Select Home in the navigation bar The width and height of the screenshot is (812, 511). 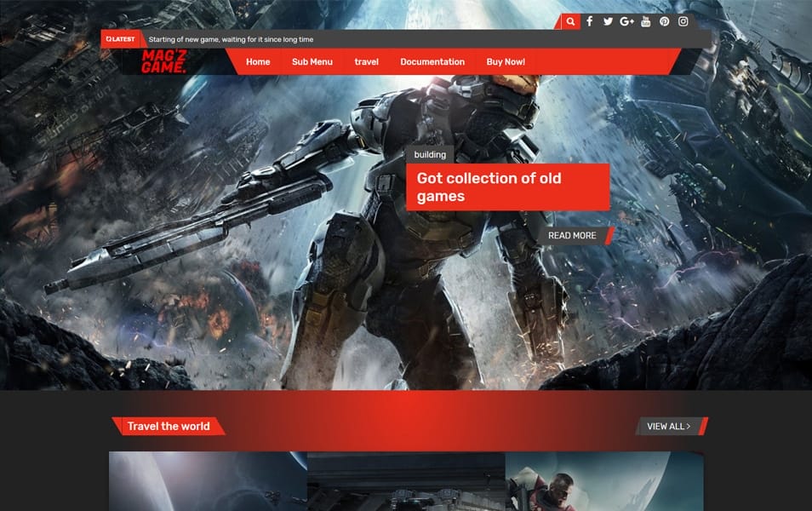click(x=257, y=61)
